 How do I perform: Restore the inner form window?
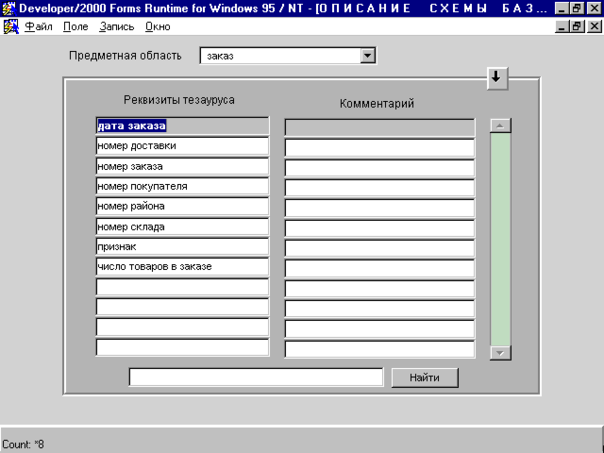pos(577,27)
